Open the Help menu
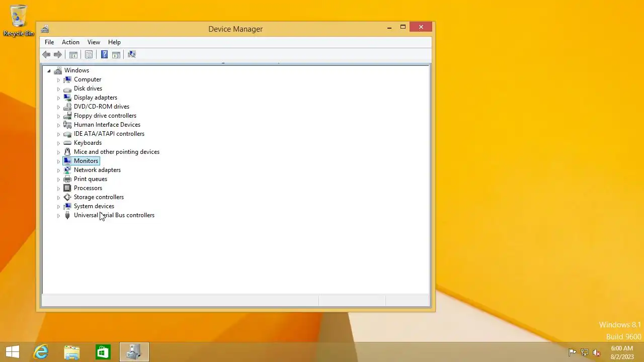 (x=114, y=42)
